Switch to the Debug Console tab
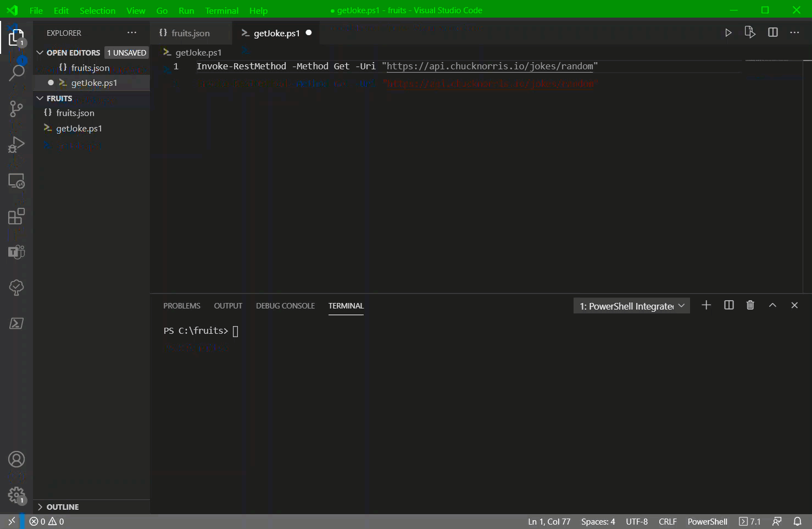This screenshot has height=529, width=812. (285, 306)
